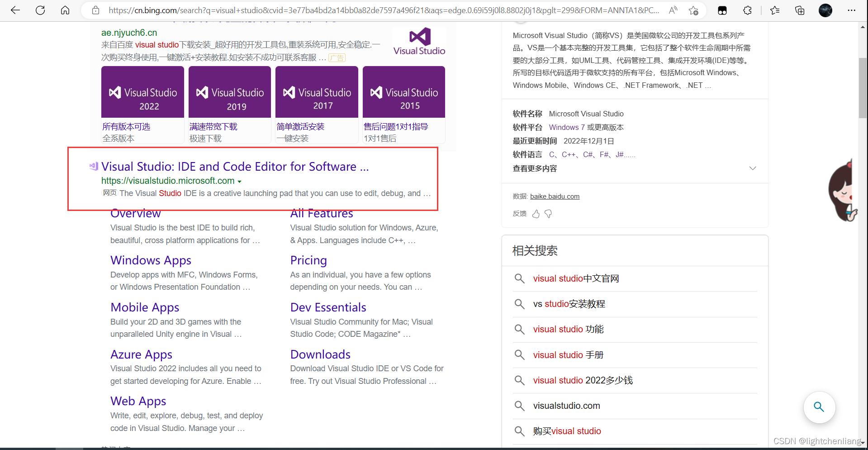Open the collections icon

click(800, 10)
